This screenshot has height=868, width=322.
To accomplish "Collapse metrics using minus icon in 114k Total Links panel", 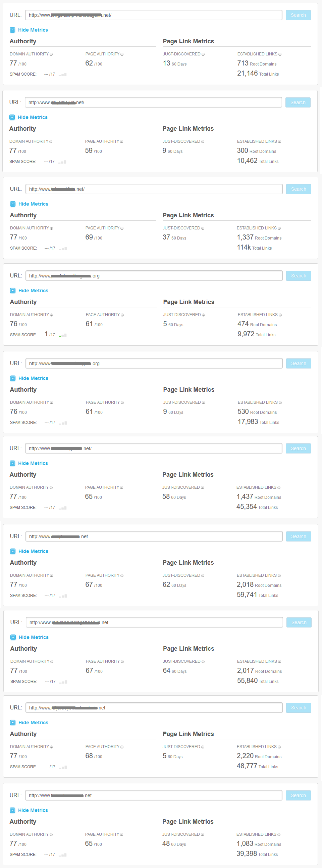I will tap(13, 204).
